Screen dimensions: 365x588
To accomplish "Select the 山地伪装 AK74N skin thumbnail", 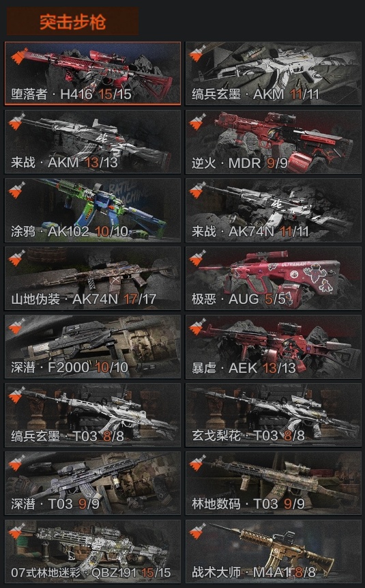I will pyautogui.click(x=93, y=279).
